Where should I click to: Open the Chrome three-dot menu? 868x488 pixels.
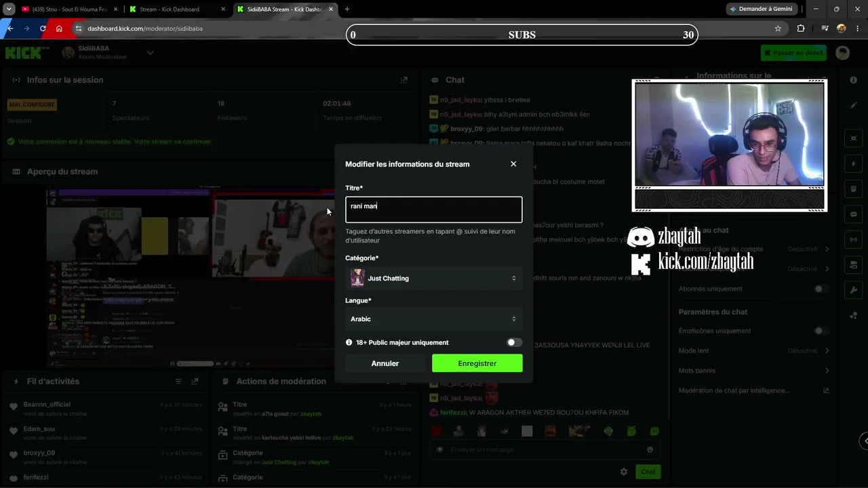point(859,28)
